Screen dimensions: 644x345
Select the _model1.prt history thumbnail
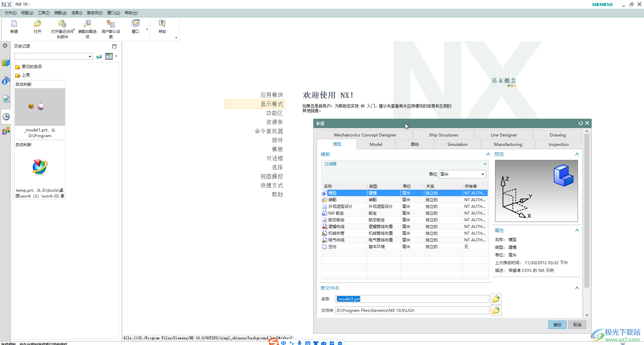pos(40,110)
